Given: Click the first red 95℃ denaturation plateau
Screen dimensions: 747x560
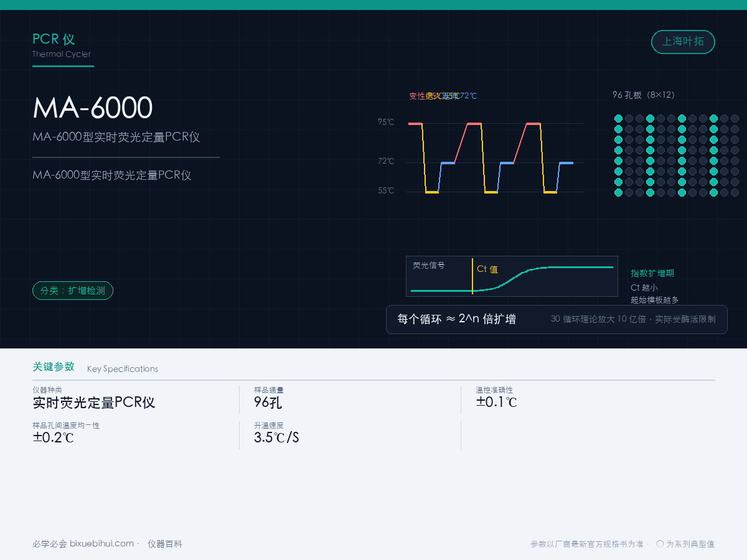Looking at the screenshot, I should pyautogui.click(x=415, y=124).
